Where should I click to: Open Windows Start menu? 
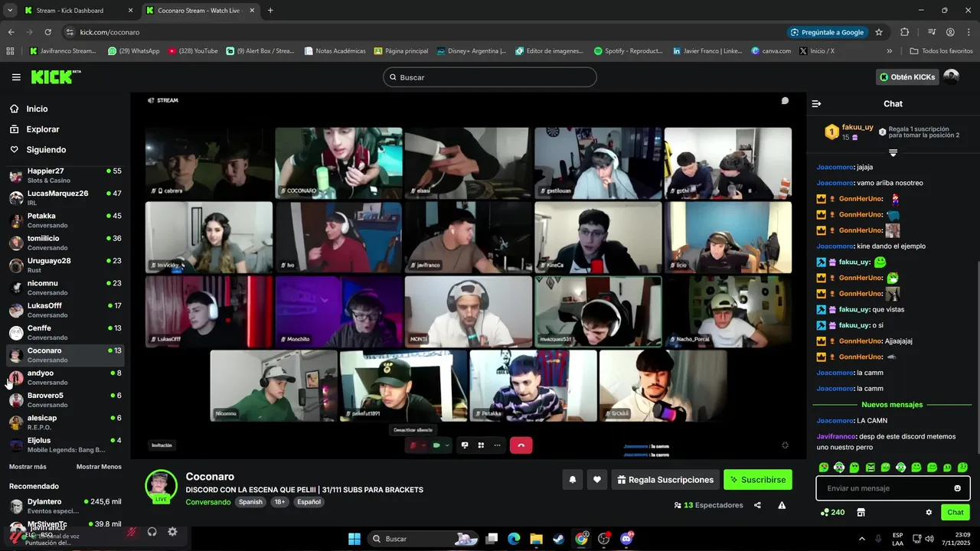[354, 539]
